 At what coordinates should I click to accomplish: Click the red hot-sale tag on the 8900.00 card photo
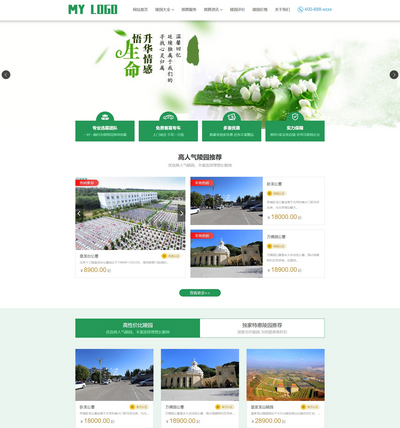pyautogui.click(x=87, y=183)
